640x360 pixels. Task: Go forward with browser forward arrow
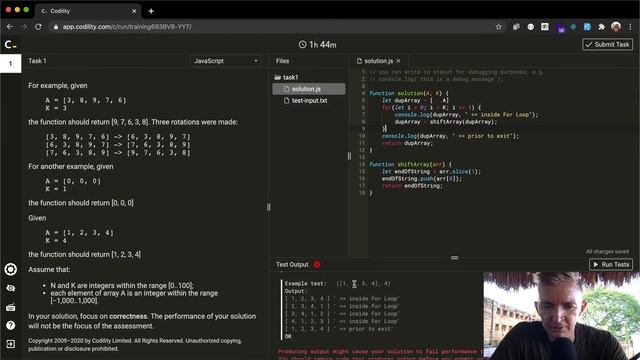24,27
